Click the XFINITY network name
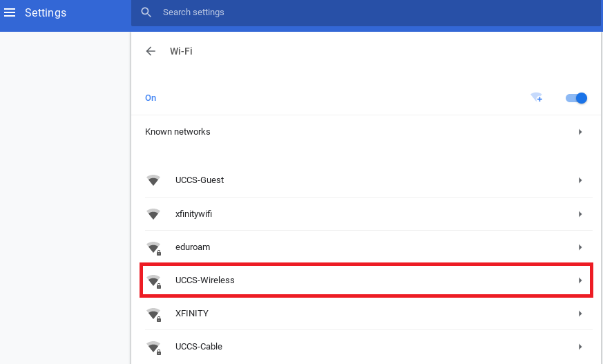 tap(192, 314)
